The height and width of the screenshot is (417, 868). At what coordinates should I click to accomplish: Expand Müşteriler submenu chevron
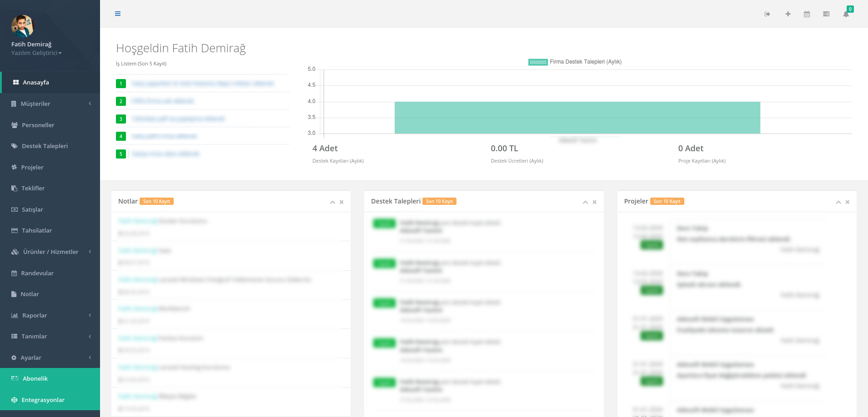[x=90, y=104]
